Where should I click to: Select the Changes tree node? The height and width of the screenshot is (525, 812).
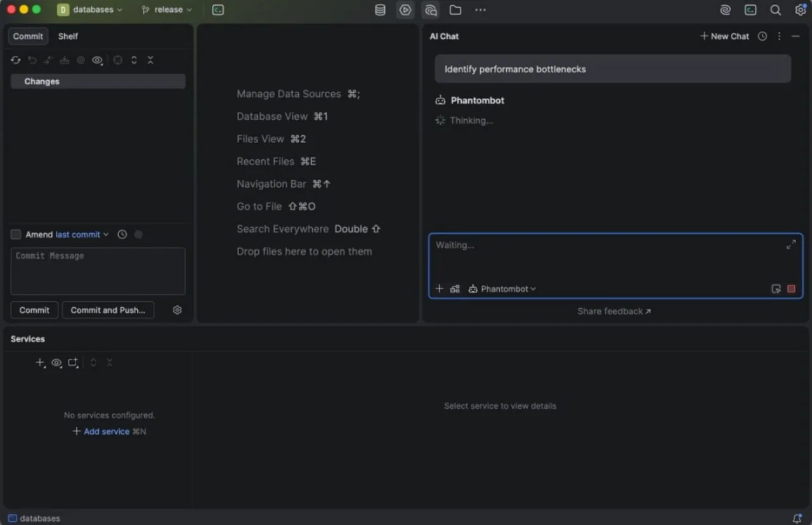(x=98, y=81)
